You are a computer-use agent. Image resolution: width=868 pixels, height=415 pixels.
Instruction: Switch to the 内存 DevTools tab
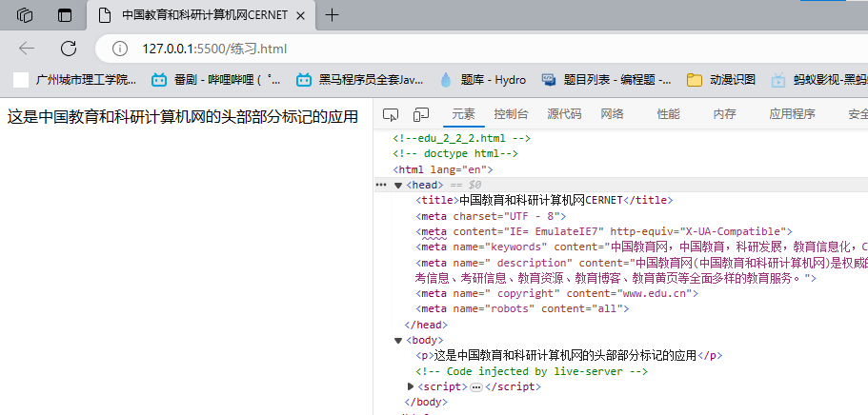click(x=725, y=114)
